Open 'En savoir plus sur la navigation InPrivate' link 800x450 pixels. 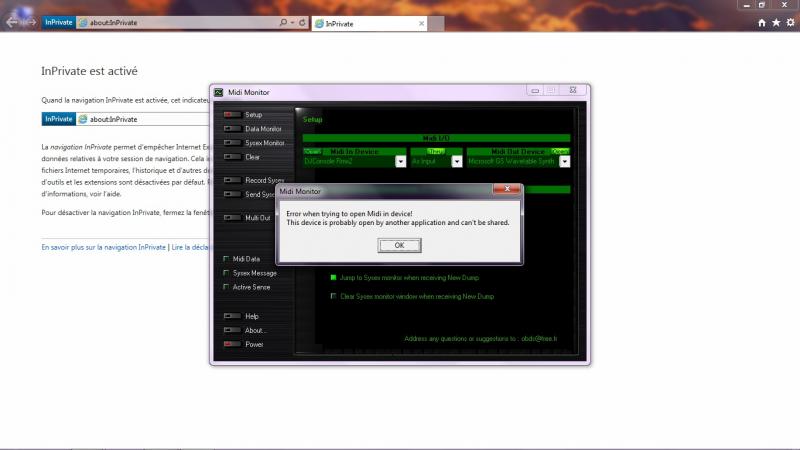(103, 246)
